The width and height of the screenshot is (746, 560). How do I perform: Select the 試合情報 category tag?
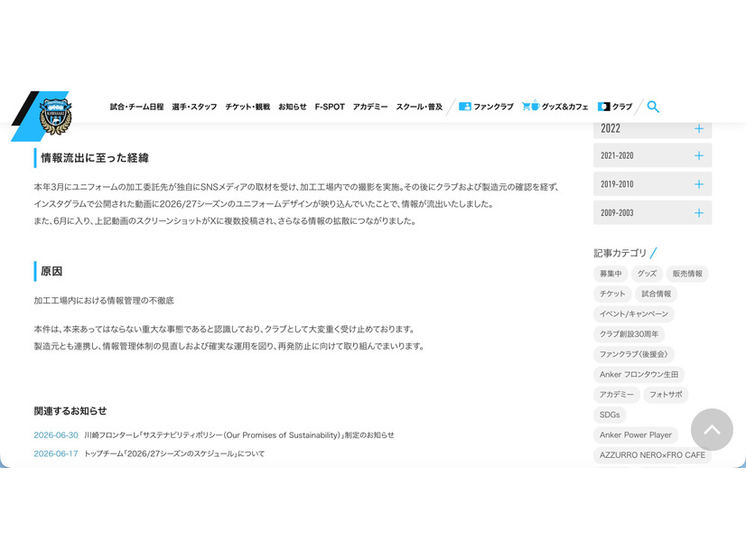tap(656, 294)
